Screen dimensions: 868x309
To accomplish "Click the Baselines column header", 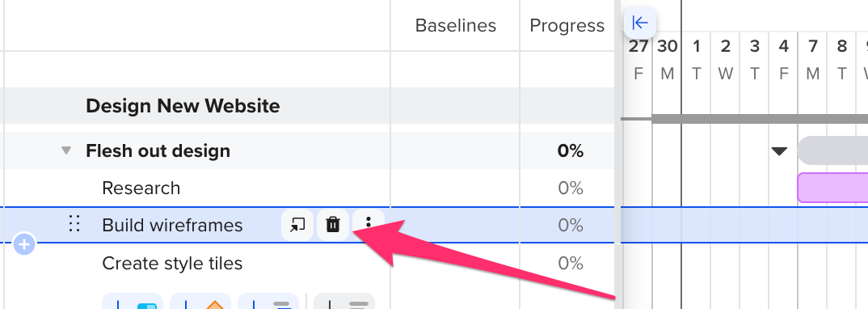I will pos(456,25).
